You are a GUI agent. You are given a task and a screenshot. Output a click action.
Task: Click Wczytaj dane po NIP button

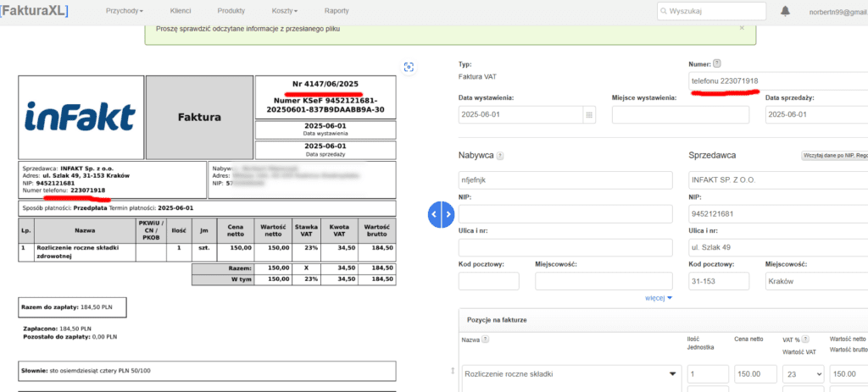tap(833, 156)
